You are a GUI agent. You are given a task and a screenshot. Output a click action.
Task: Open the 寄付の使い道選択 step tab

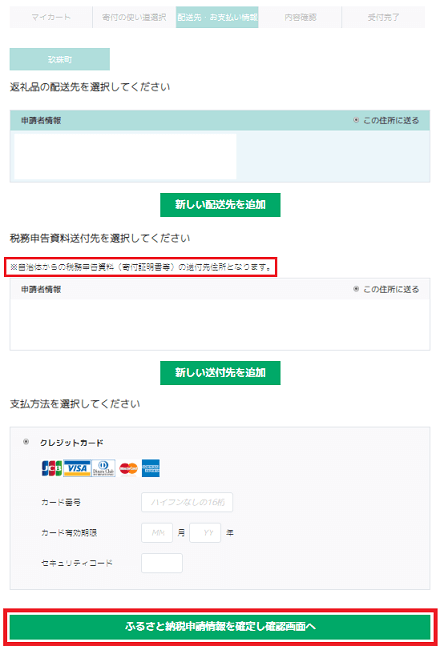point(134,17)
